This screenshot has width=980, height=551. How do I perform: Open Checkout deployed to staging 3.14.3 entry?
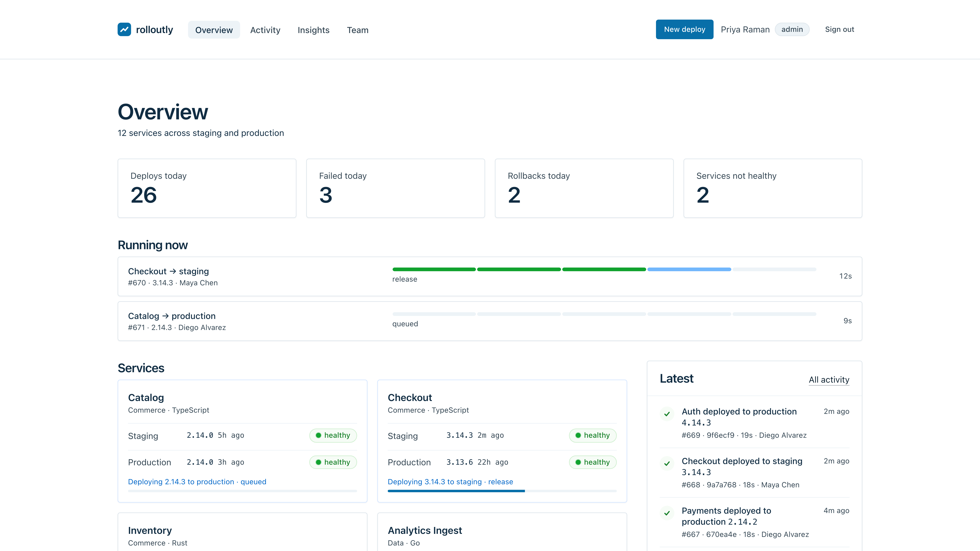(x=754, y=473)
